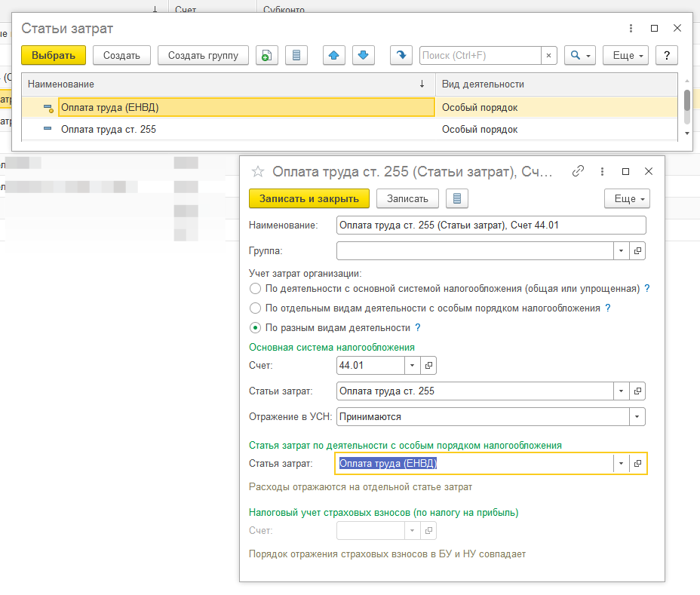
Task: Click the list report icon in the Статьи затрат toolbar
Action: click(x=296, y=55)
